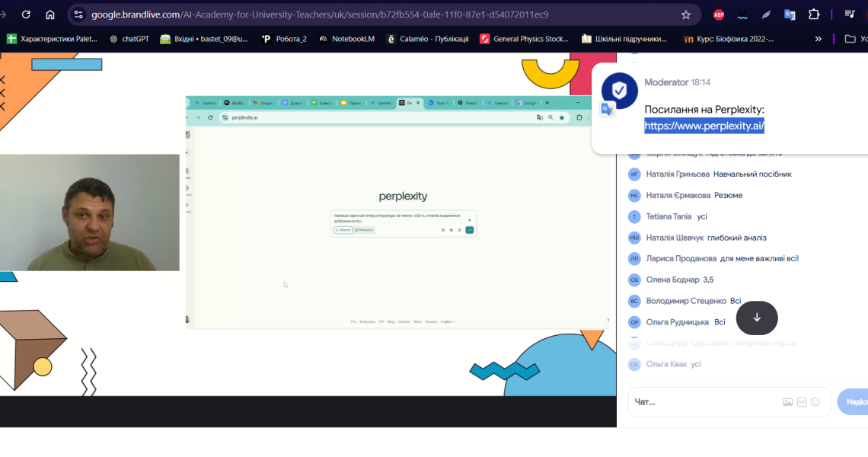Bookmark this page with the star icon

686,15
